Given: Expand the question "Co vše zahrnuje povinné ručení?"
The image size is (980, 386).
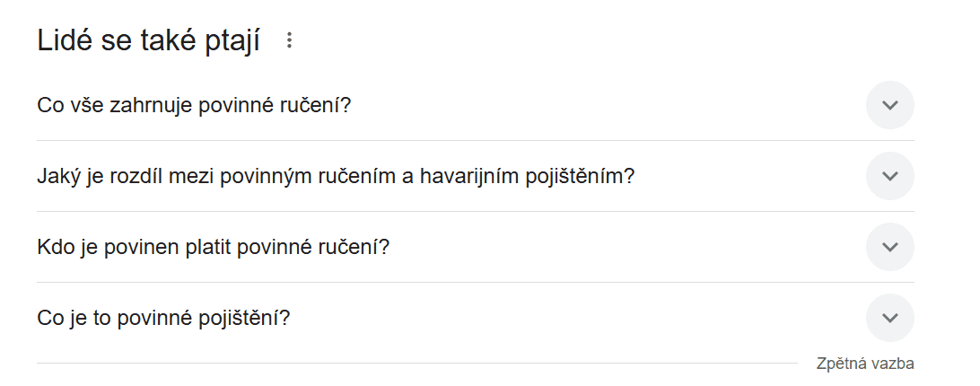Looking at the screenshot, I should [194, 105].
